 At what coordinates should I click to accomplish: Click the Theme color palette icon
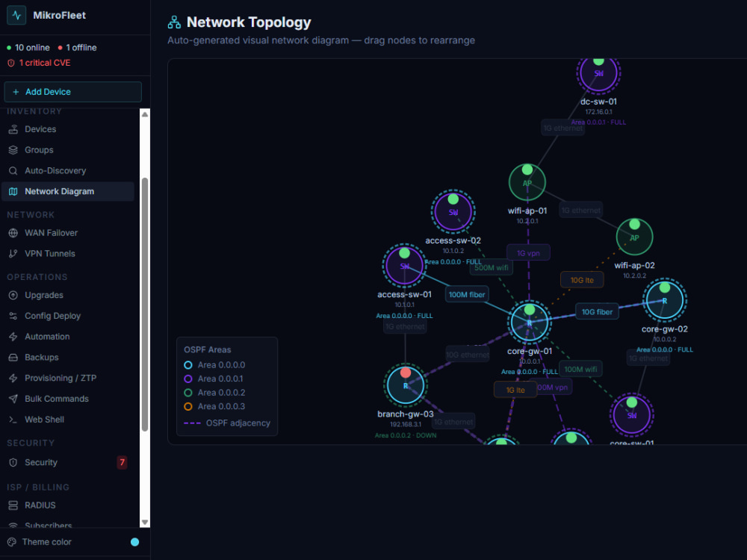click(x=12, y=542)
